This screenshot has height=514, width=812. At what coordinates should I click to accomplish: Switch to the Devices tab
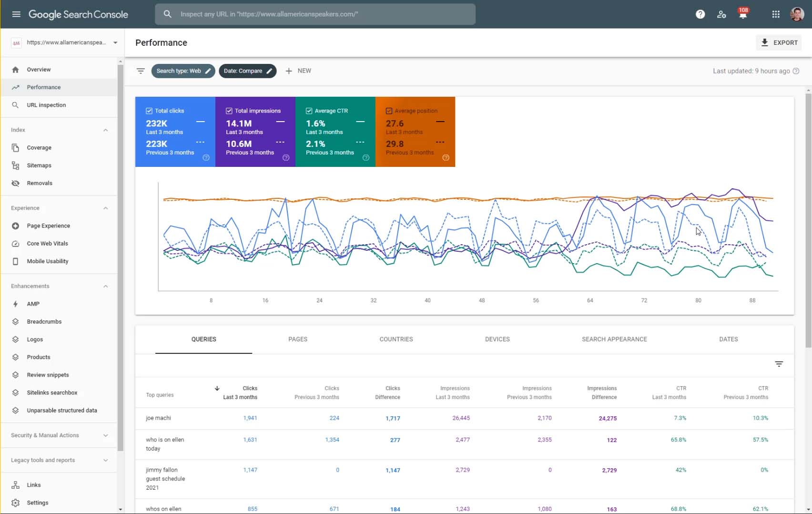click(497, 339)
